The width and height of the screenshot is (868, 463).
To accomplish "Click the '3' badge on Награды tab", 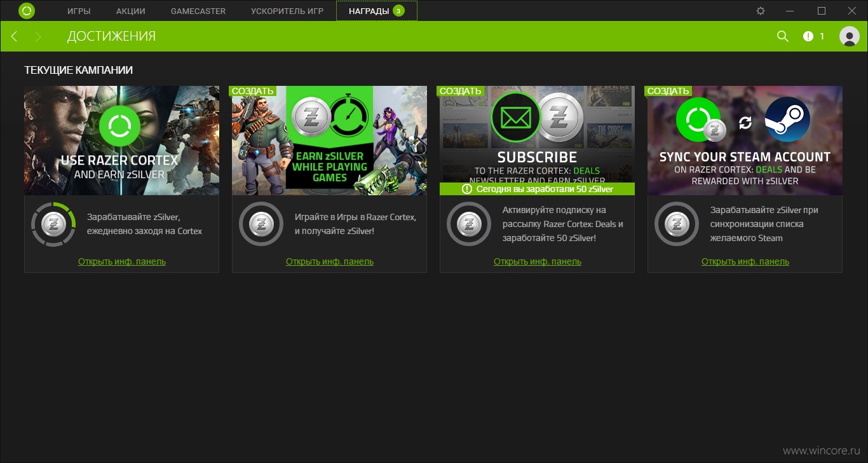I will coord(398,11).
